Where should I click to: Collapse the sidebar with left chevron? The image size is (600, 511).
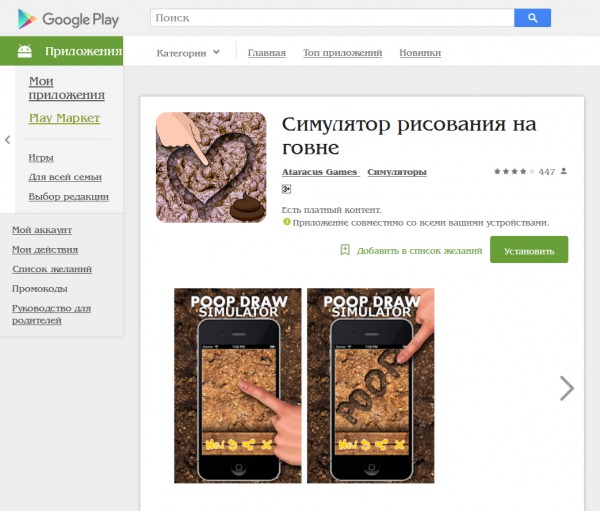point(7,140)
